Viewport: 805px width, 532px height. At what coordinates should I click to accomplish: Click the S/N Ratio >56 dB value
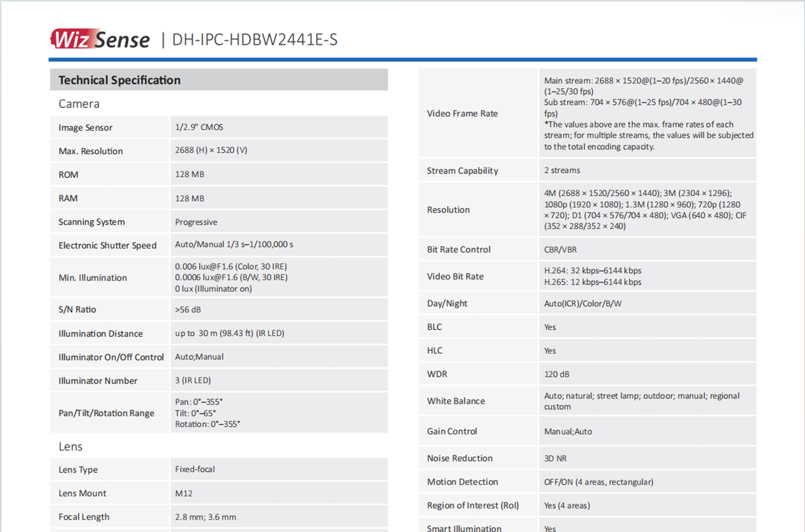188,309
